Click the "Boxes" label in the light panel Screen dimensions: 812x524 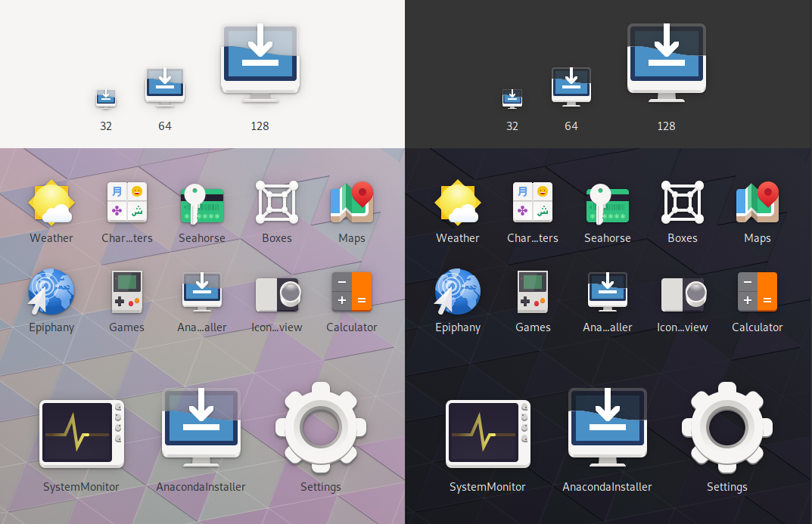click(277, 238)
